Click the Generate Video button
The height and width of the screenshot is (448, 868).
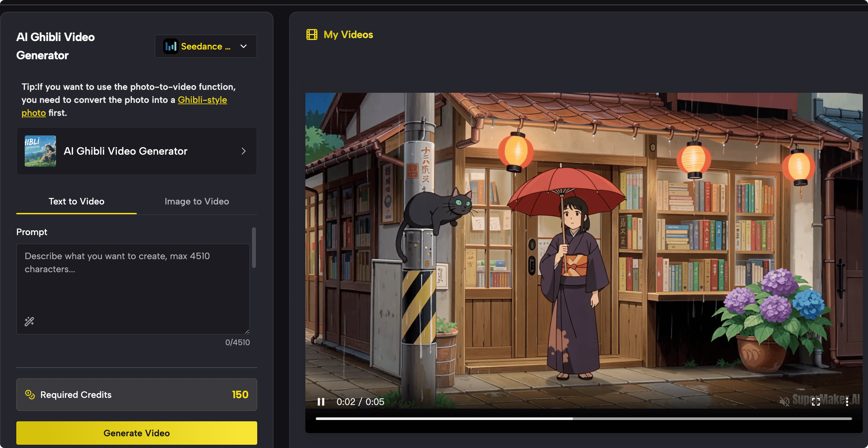point(136,433)
